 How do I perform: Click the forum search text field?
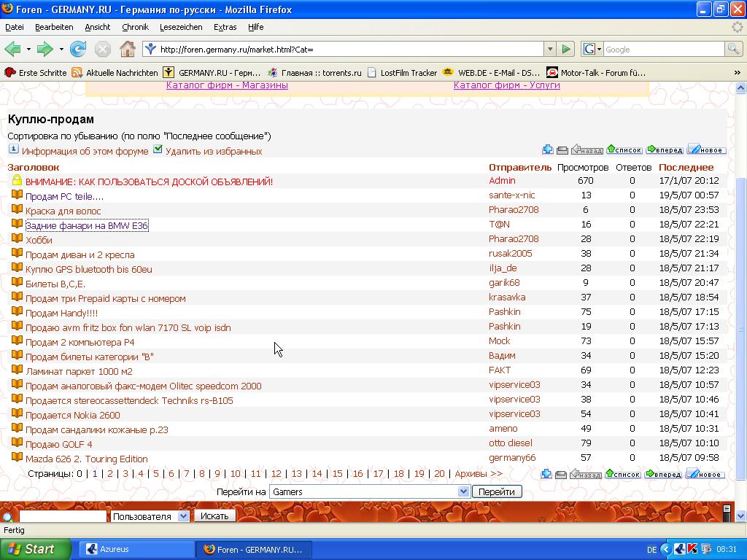coord(63,516)
